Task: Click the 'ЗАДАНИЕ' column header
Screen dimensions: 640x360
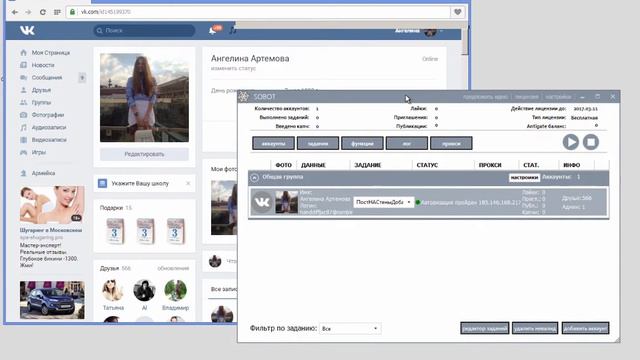Action: (x=367, y=165)
